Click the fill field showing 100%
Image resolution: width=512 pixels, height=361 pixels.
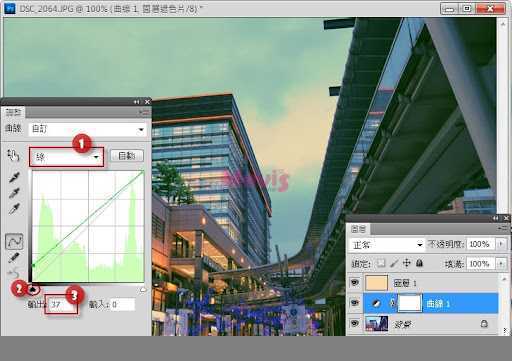[x=480, y=264]
